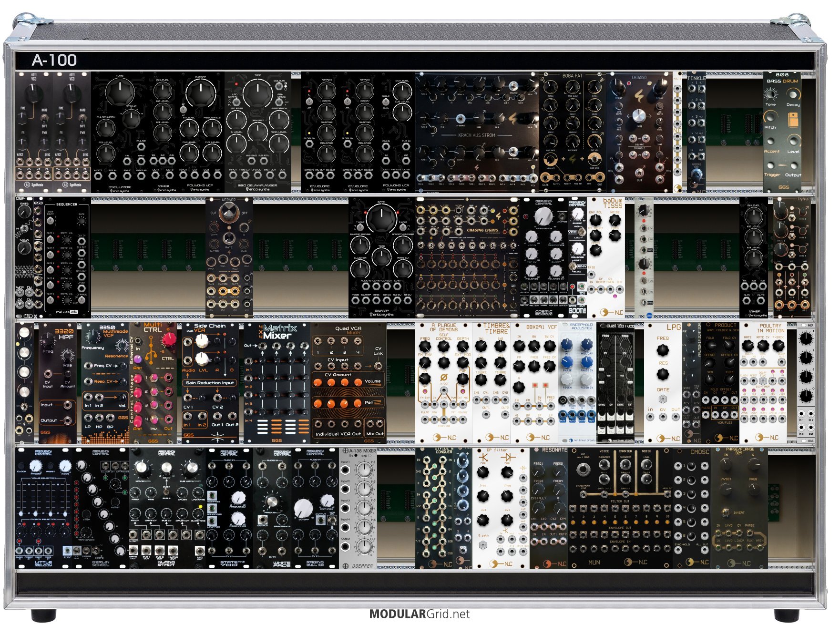Click the FADE knob on Chiasso

point(639,115)
